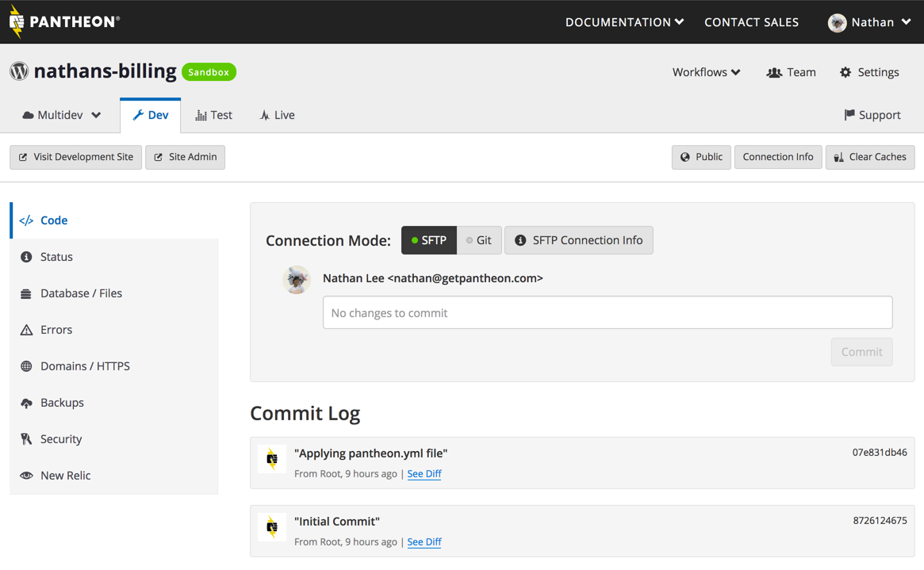This screenshot has width=924, height=570.
Task: Click the Support flag icon
Action: click(x=849, y=115)
